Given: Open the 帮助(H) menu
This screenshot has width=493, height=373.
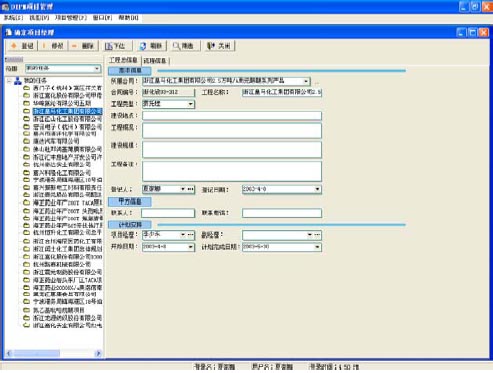Looking at the screenshot, I should coord(128,18).
